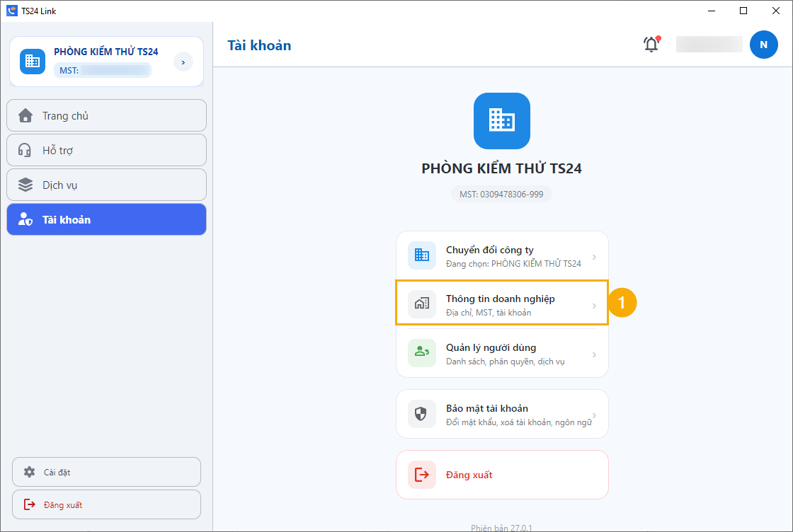Click the Đang chọn: PHÒNG KIỂM THỬ TS24 subtitle
Screen dimensions: 793x532
pyautogui.click(x=513, y=264)
